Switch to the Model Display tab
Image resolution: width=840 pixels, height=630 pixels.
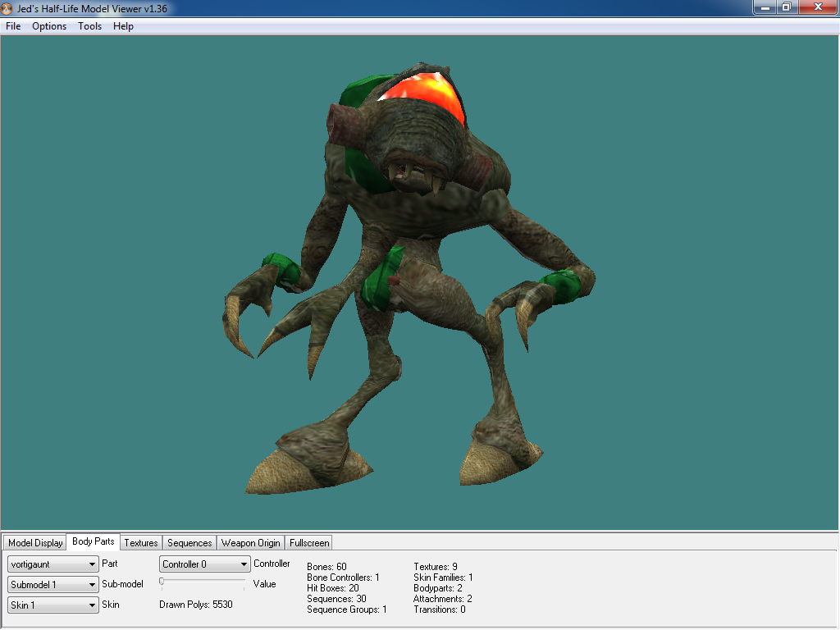pos(35,543)
